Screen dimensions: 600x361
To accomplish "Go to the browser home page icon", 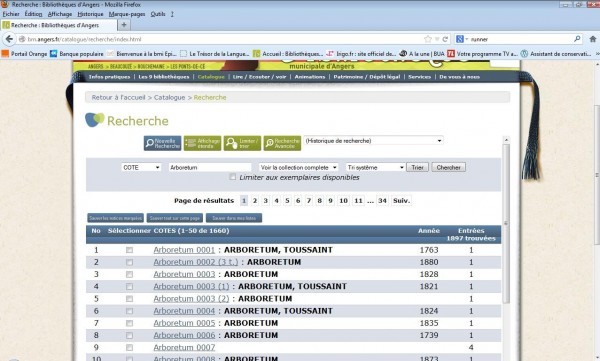I will point(593,39).
